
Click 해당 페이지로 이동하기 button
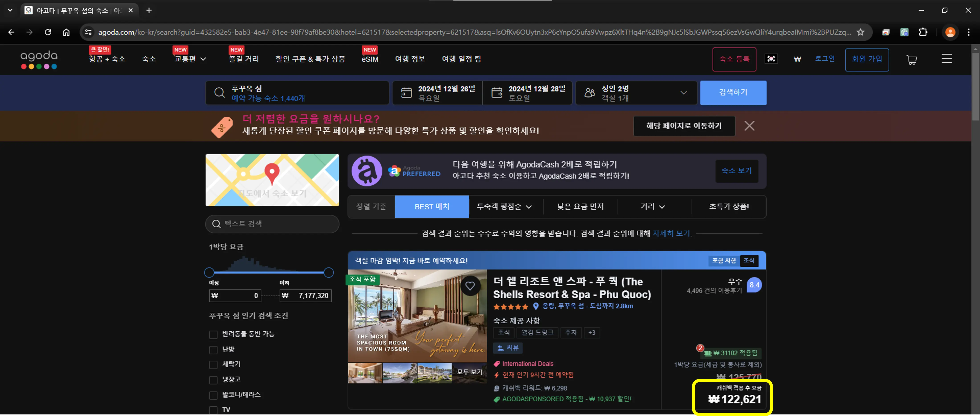684,126
